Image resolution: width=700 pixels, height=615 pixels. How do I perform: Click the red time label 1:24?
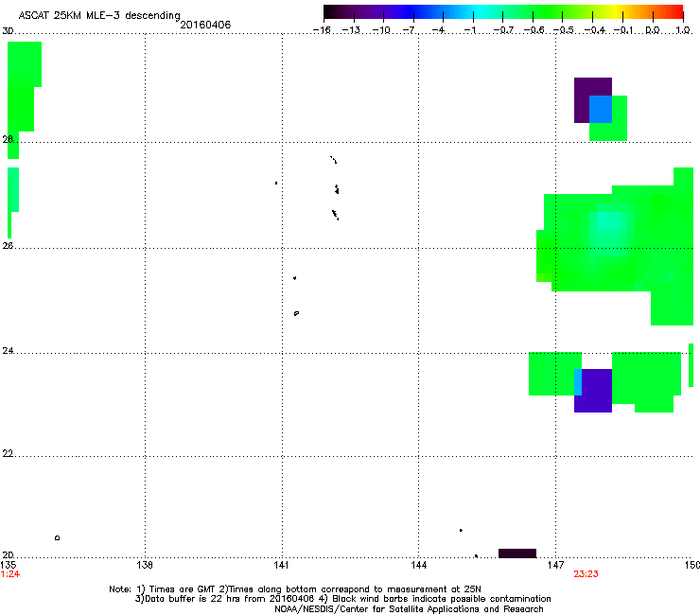[10, 574]
